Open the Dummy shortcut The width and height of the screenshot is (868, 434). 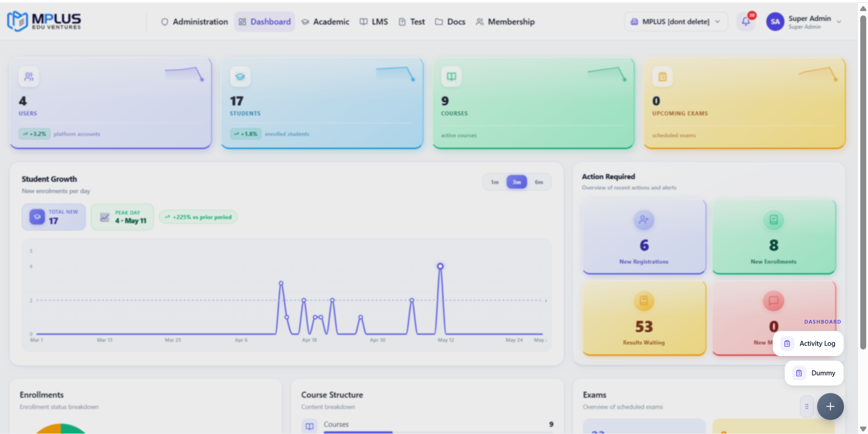814,373
